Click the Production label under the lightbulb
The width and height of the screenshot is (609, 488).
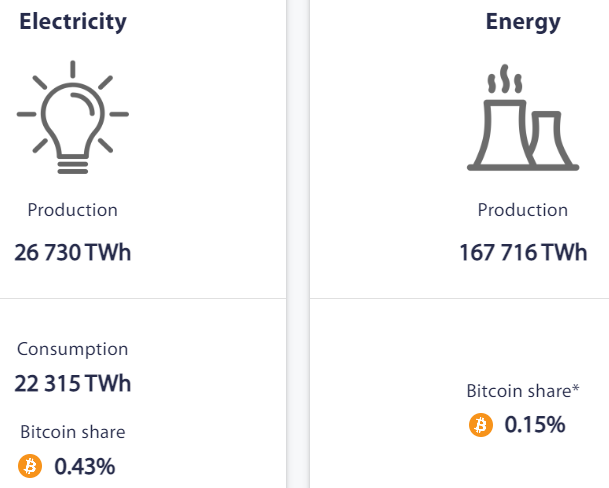click(x=73, y=210)
